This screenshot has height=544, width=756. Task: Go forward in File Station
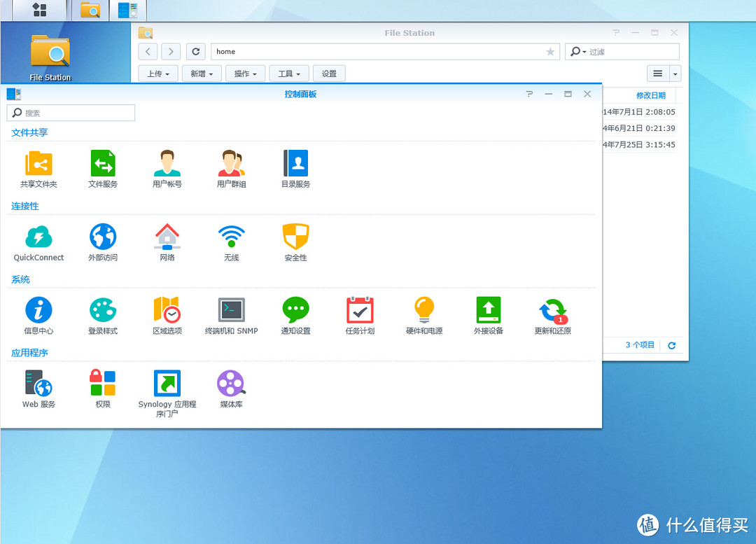(171, 52)
